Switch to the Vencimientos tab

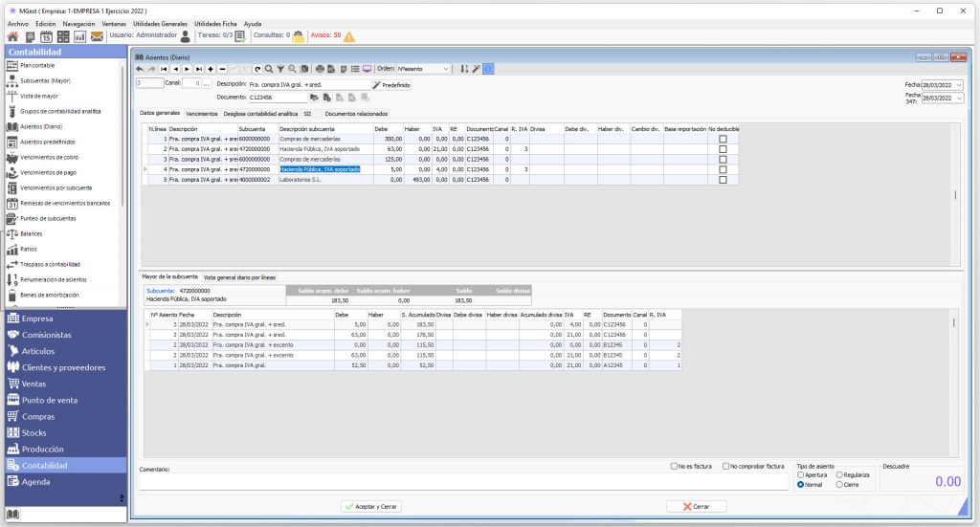point(201,114)
